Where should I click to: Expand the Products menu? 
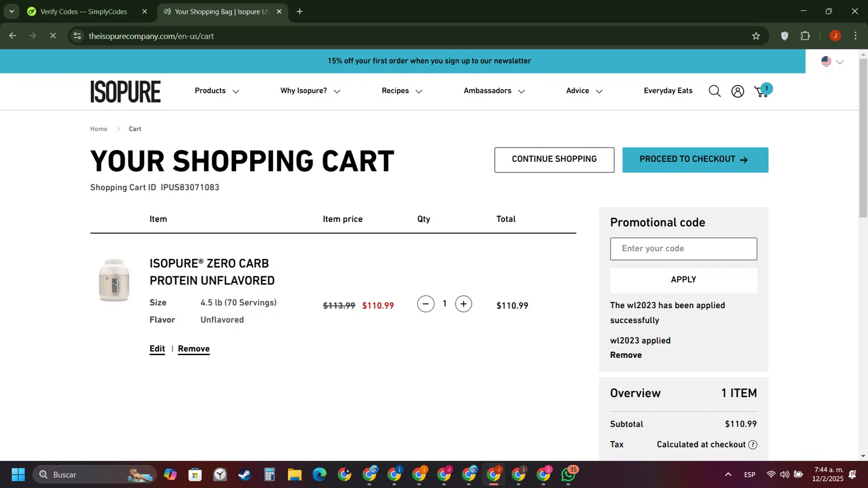(x=217, y=91)
